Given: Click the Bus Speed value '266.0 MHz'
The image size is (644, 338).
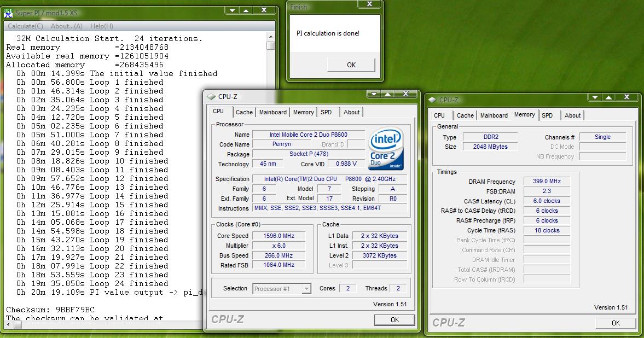Looking at the screenshot, I should [x=279, y=255].
